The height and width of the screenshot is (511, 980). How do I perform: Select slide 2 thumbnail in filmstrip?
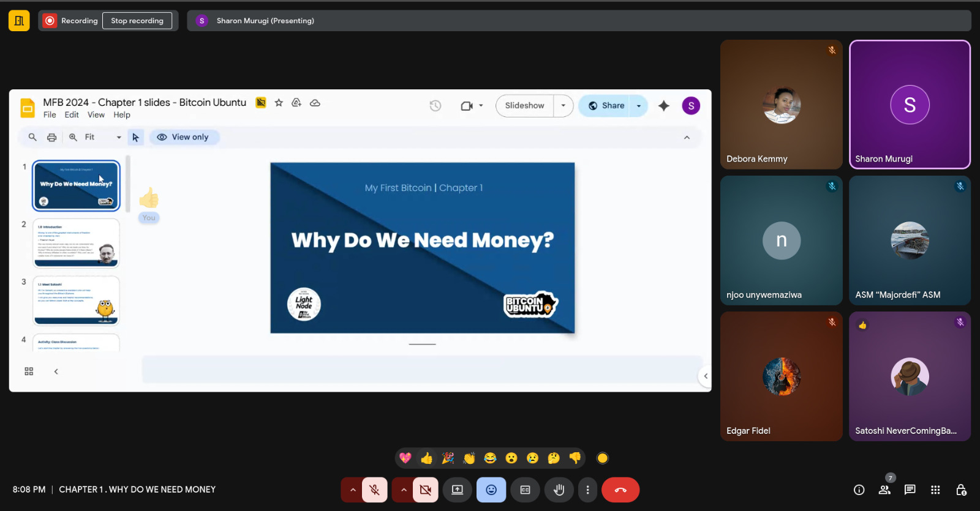click(76, 243)
